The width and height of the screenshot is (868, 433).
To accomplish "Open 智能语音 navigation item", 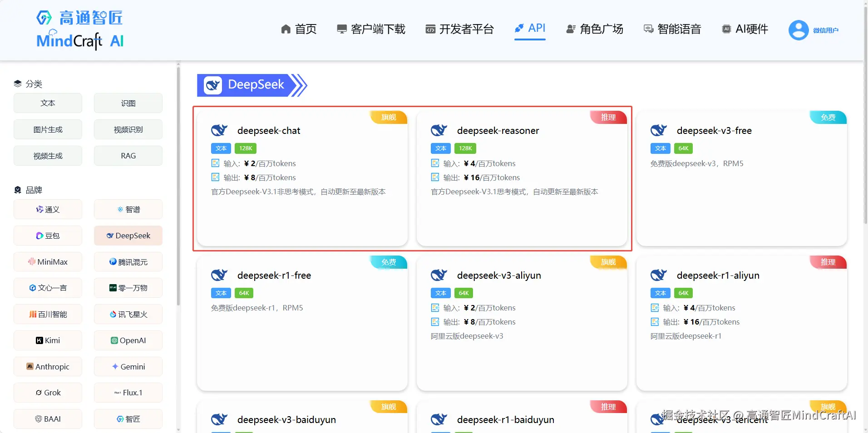I will point(672,29).
